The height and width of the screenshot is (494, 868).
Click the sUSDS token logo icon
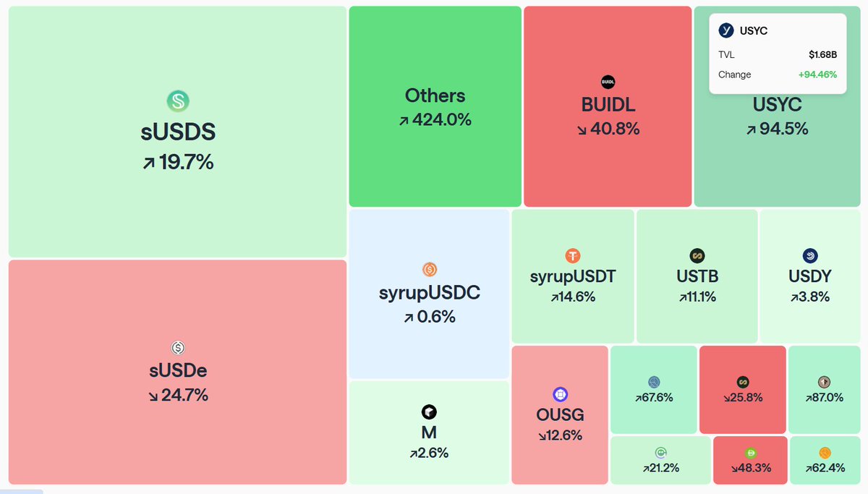tap(177, 101)
